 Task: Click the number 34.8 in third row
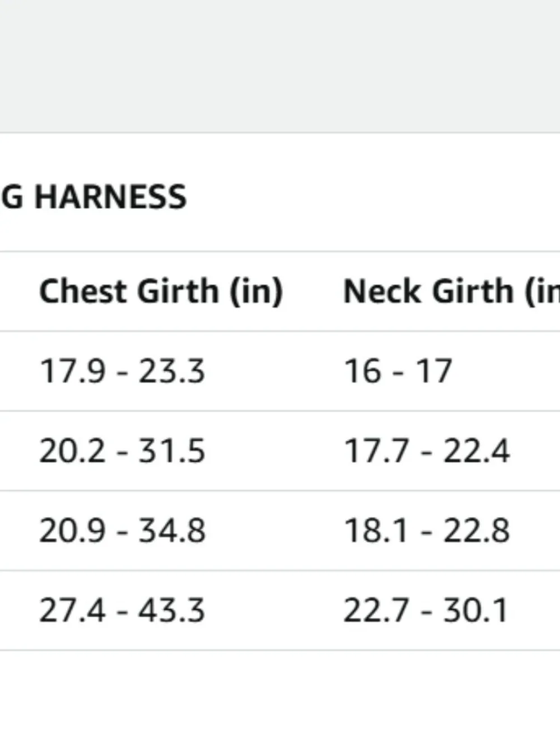pyautogui.click(x=172, y=530)
